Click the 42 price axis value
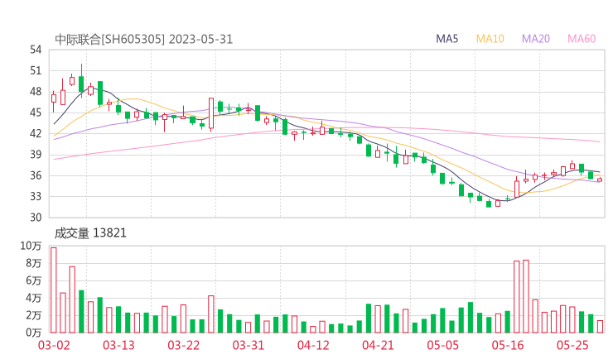Viewport: 613px width, 364px height. pyautogui.click(x=36, y=133)
